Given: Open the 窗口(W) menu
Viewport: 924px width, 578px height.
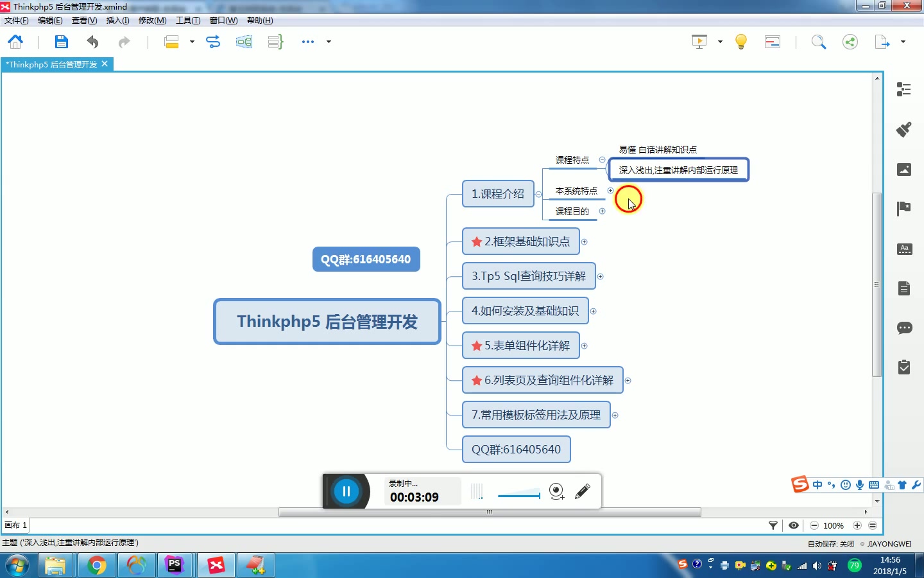Looking at the screenshot, I should tap(223, 21).
